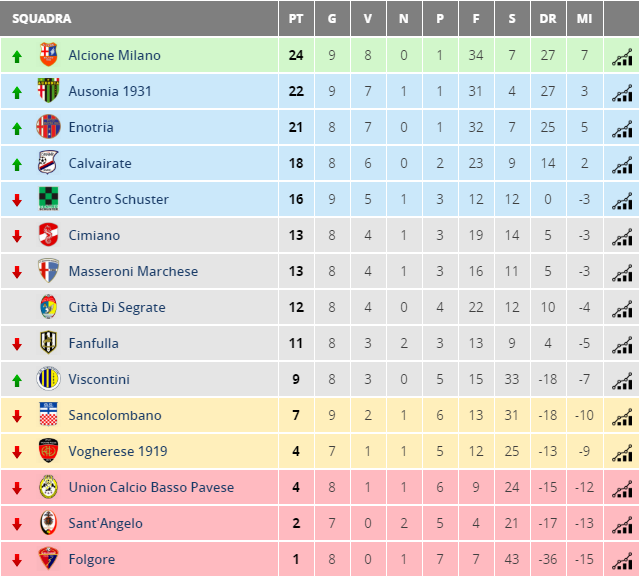This screenshot has width=639, height=579.
Task: Open the Masseroni Marchese team link
Action: [x=133, y=271]
